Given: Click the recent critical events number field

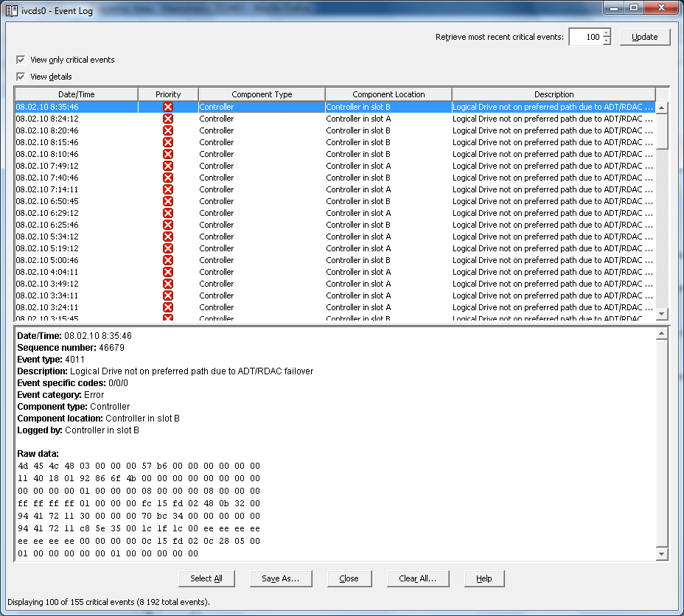Looking at the screenshot, I should (585, 37).
